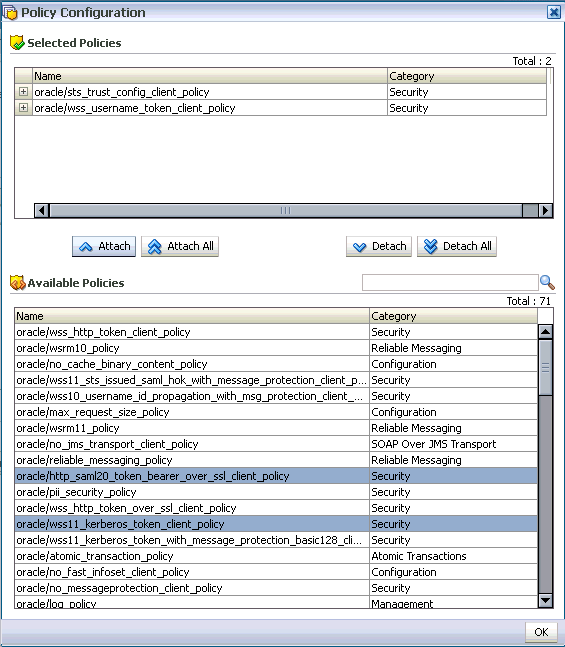Click the Attach button

click(104, 246)
